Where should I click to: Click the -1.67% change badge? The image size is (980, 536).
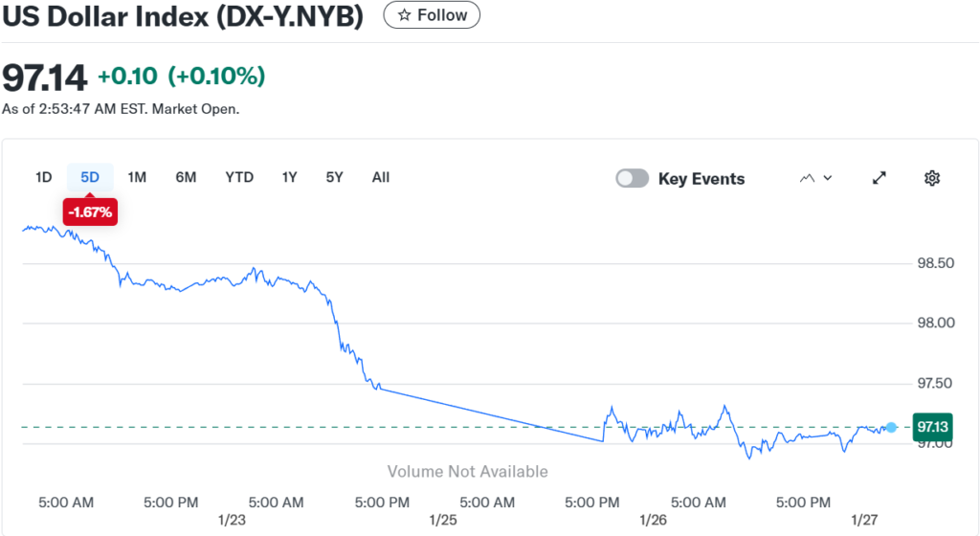91,212
